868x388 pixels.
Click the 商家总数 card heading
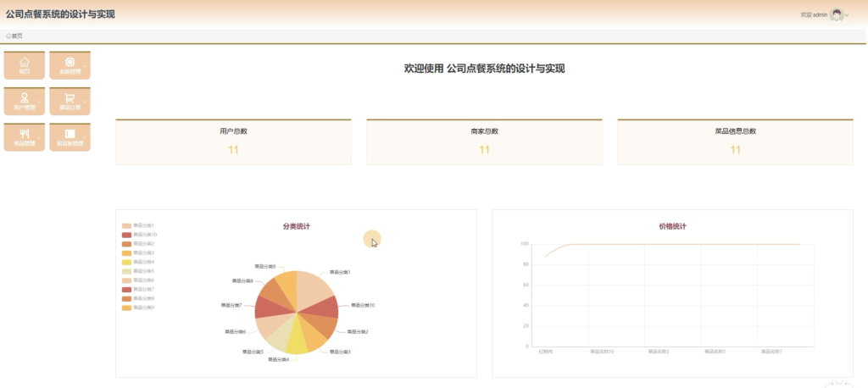484,131
